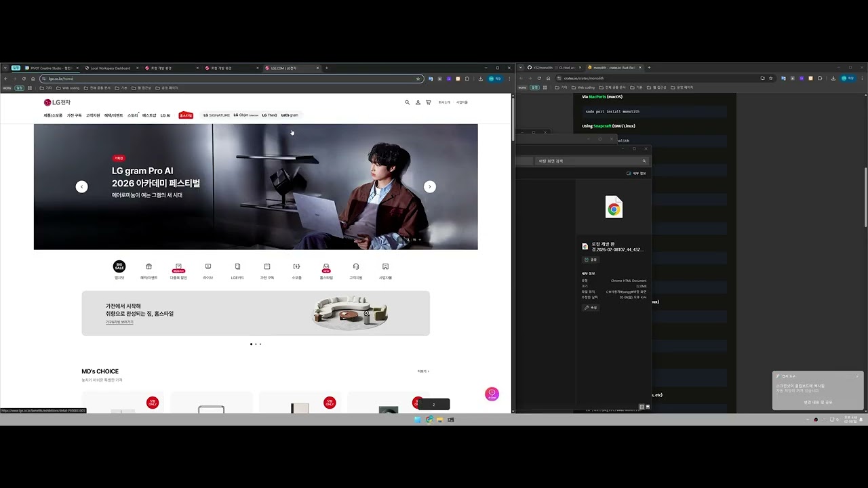This screenshot has width=868, height=488.
Task: Open the 혜택/이벤트 navigation menu
Action: point(113,115)
